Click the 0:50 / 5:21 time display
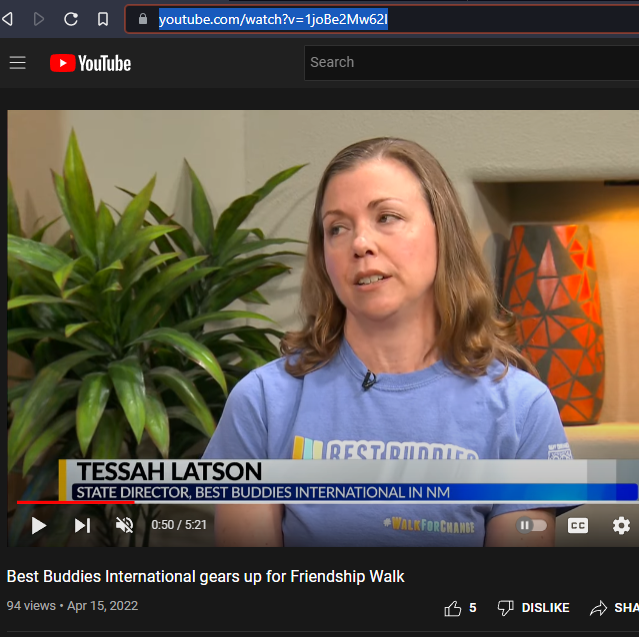 click(179, 525)
